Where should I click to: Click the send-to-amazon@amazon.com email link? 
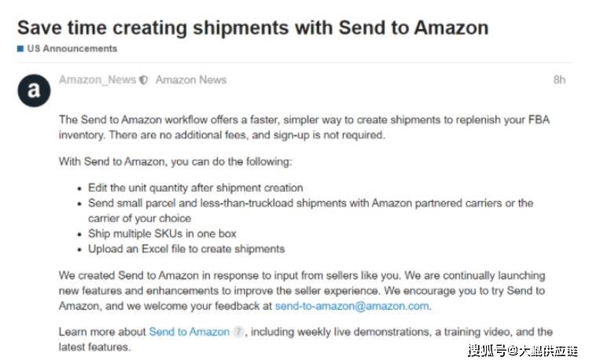[352, 306]
